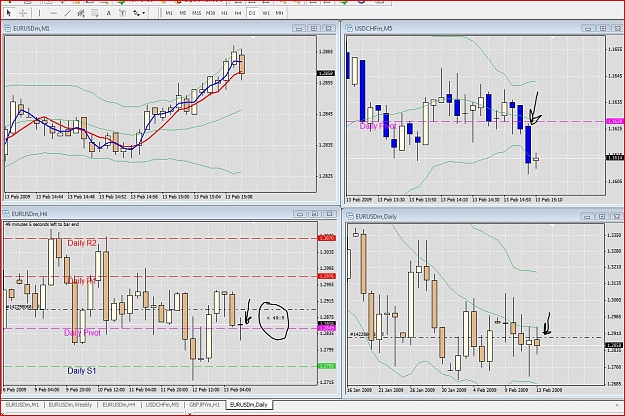Switch chart to M1 timeframe
The image size is (625, 416).
(x=169, y=13)
